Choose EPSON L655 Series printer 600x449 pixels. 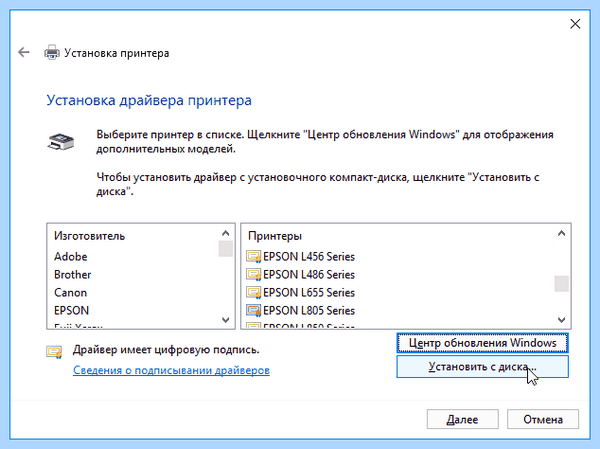point(309,292)
